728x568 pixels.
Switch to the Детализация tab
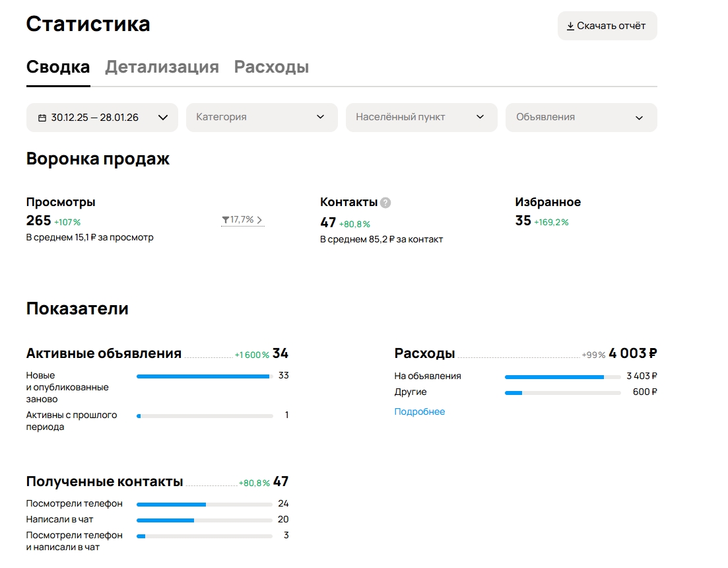tap(162, 67)
